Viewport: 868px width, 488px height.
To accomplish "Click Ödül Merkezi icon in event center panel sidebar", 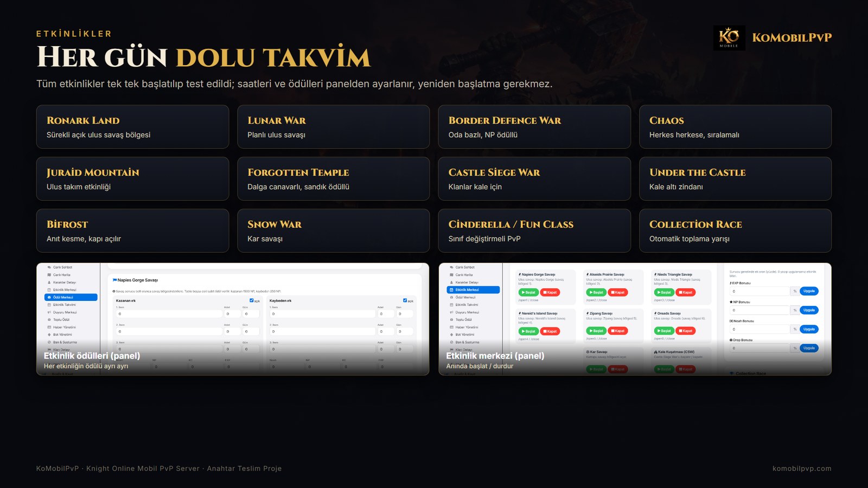I will tap(451, 298).
